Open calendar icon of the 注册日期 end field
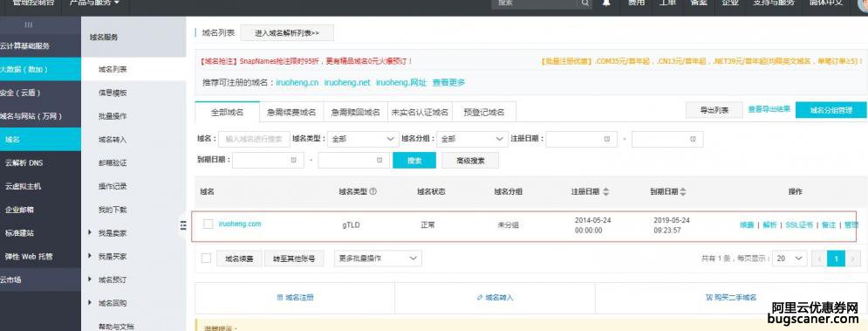The width and height of the screenshot is (868, 331). pos(693,139)
